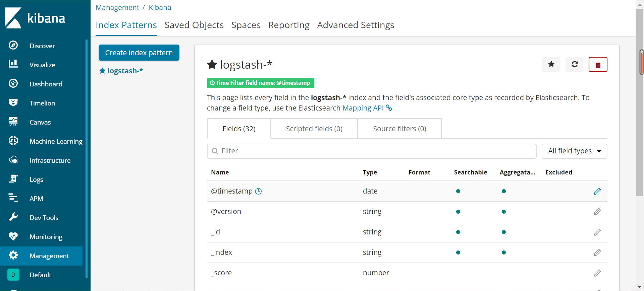Click Create index pattern button
Screen dimensions: 644x291
click(x=139, y=53)
